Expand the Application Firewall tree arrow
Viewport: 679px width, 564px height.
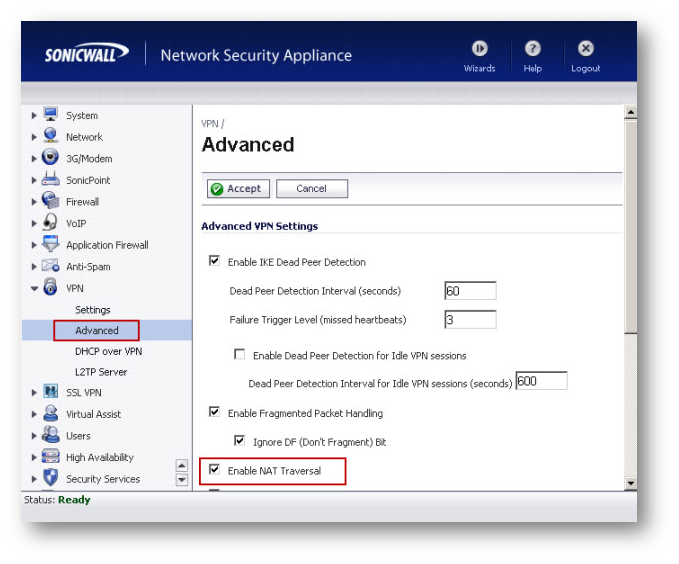(34, 245)
